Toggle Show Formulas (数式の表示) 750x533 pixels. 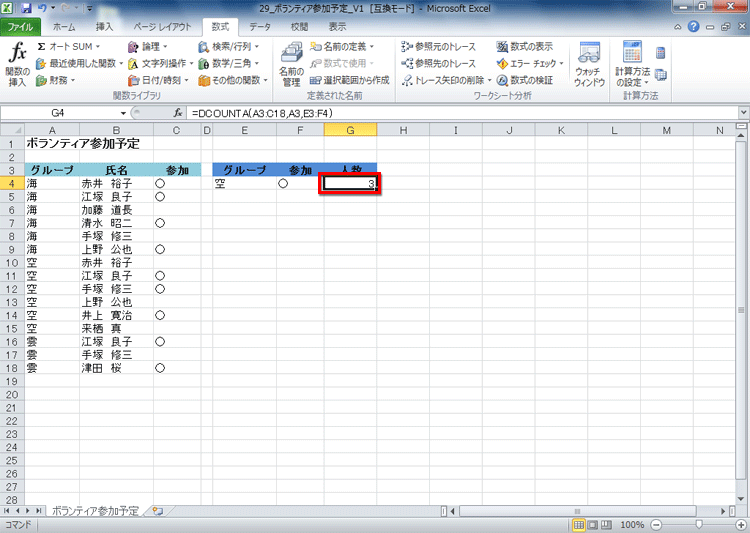point(525,46)
